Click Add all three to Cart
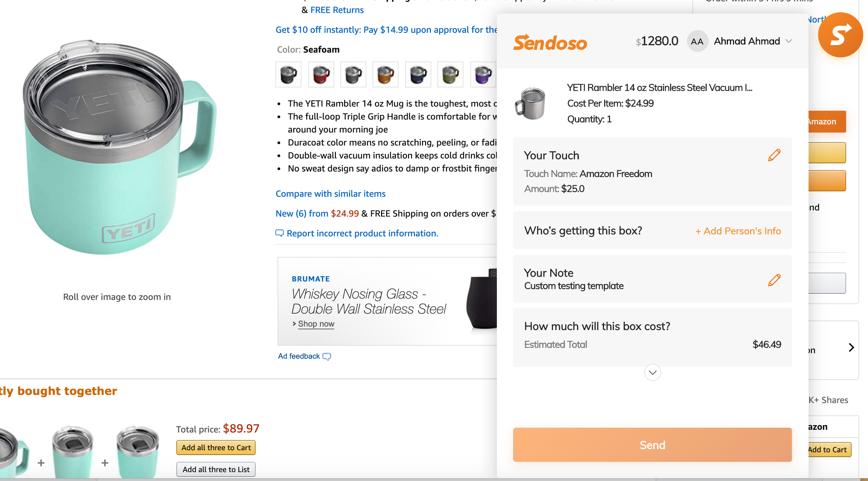This screenshot has height=481, width=868. click(216, 448)
